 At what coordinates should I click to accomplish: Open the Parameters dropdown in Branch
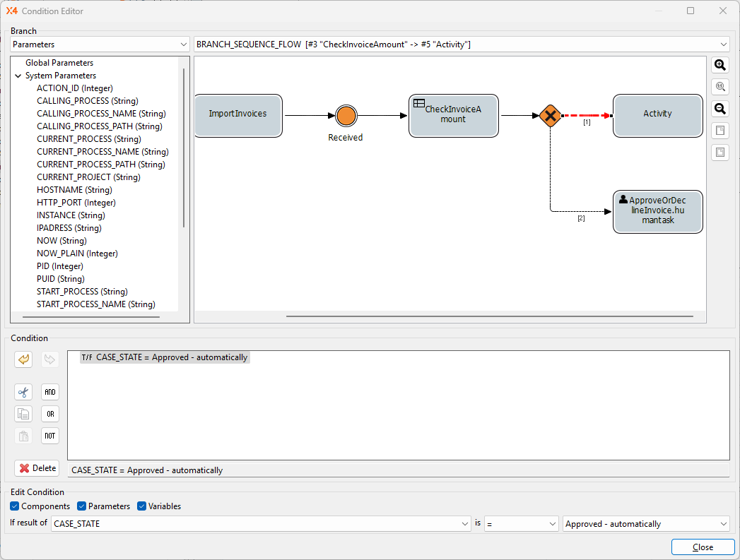tap(100, 44)
